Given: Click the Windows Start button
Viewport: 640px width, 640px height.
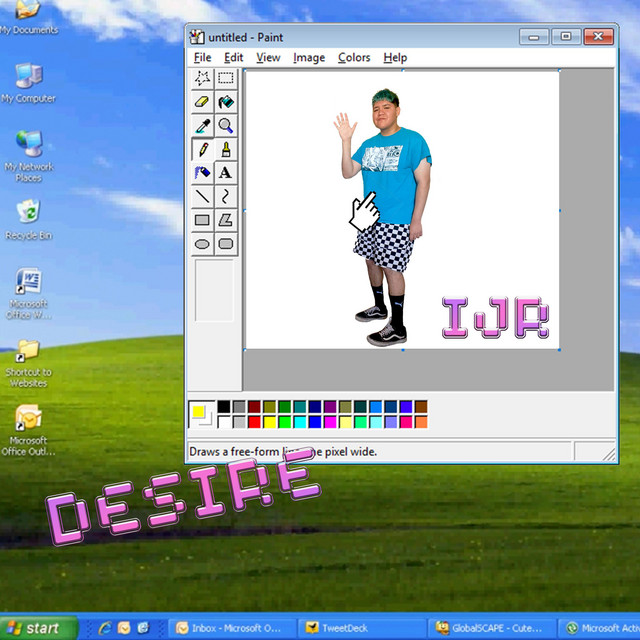Looking at the screenshot, I should coord(33,628).
